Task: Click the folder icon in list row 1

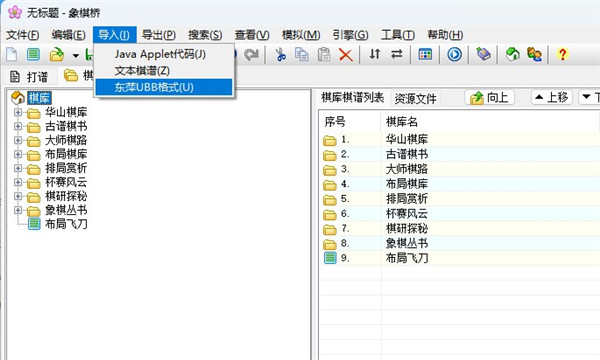Action: tap(329, 140)
